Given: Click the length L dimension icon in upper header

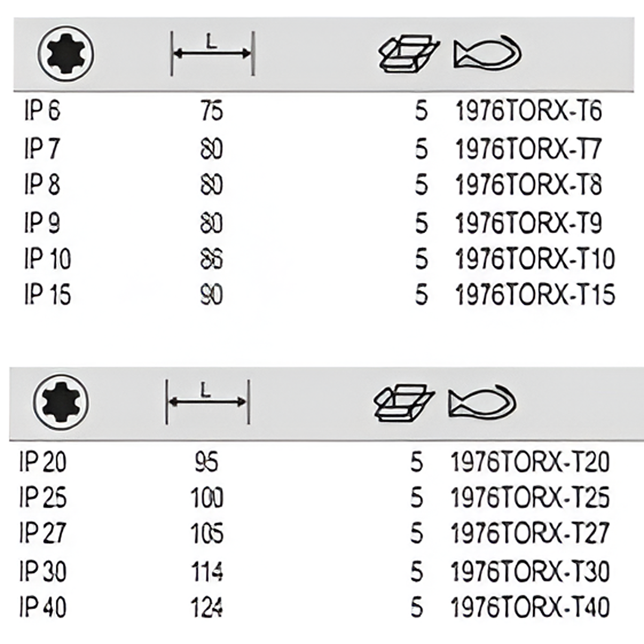Looking at the screenshot, I should (213, 53).
